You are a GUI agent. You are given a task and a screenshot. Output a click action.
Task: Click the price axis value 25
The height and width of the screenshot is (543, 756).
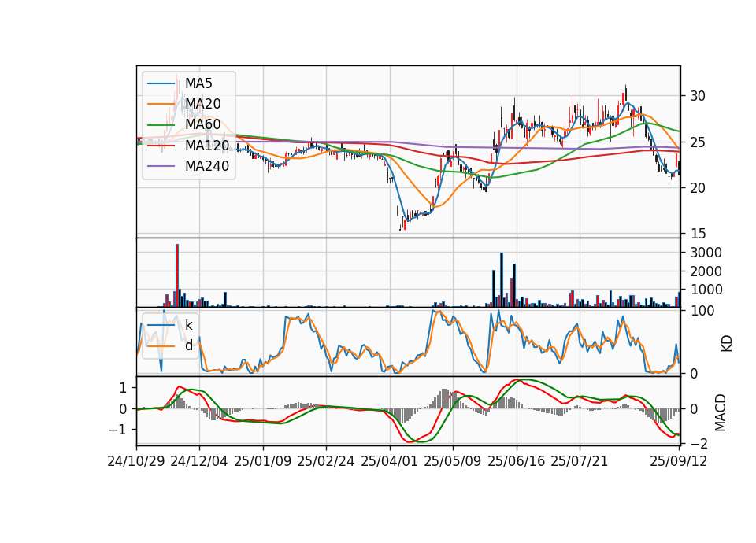coord(698,142)
